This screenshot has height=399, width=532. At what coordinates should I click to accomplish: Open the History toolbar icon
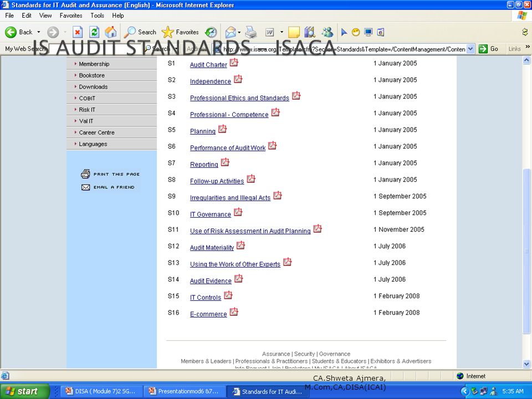click(x=211, y=32)
